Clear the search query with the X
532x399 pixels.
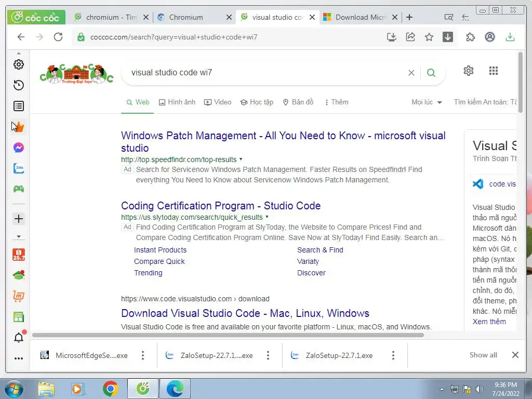(x=411, y=73)
